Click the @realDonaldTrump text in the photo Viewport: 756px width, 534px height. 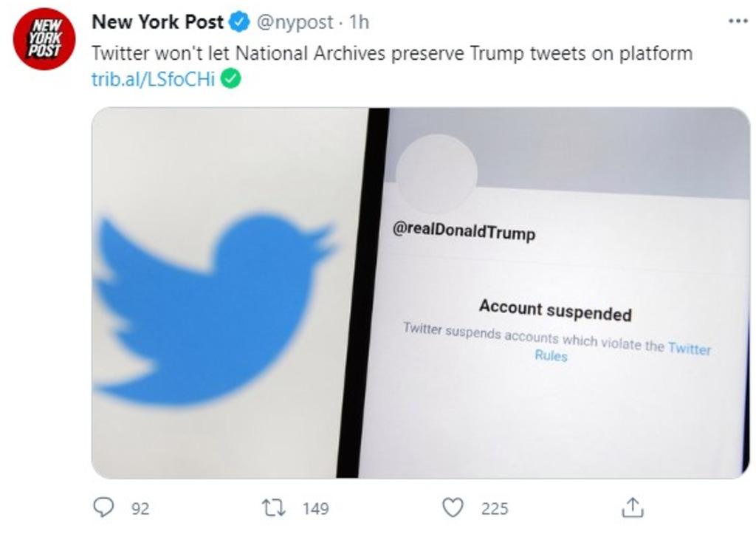(464, 232)
